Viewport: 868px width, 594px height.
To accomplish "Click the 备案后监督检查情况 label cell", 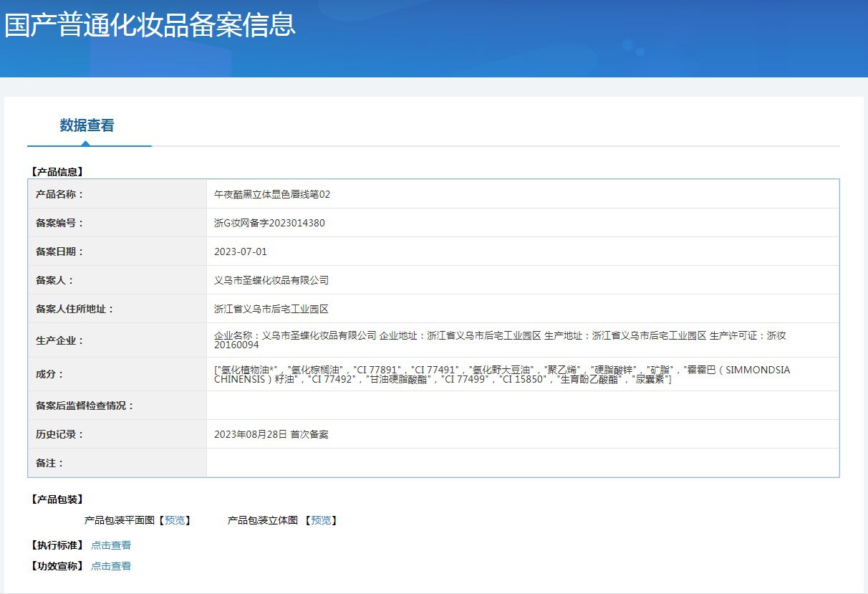I will [117, 406].
